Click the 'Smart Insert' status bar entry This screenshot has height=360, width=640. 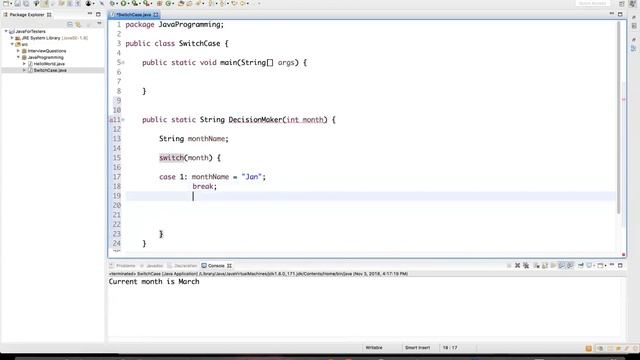pos(417,348)
